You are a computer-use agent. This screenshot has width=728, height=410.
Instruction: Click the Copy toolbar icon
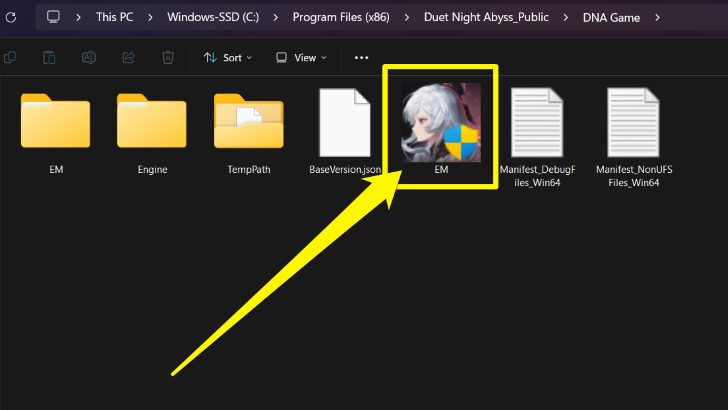pyautogui.click(x=10, y=58)
